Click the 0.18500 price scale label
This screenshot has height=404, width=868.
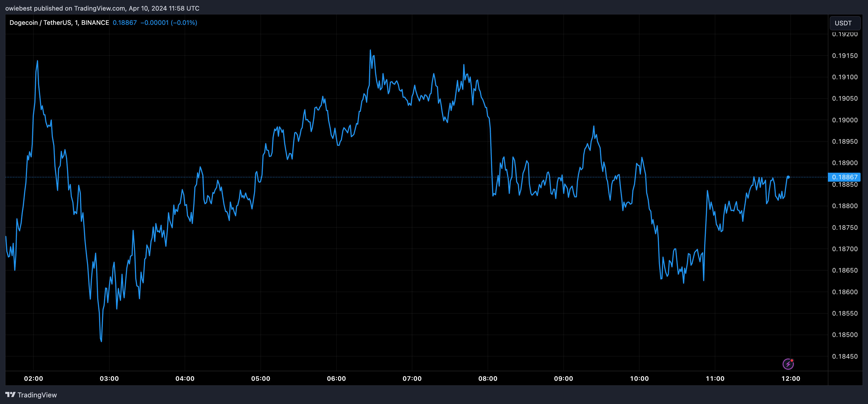pos(845,335)
